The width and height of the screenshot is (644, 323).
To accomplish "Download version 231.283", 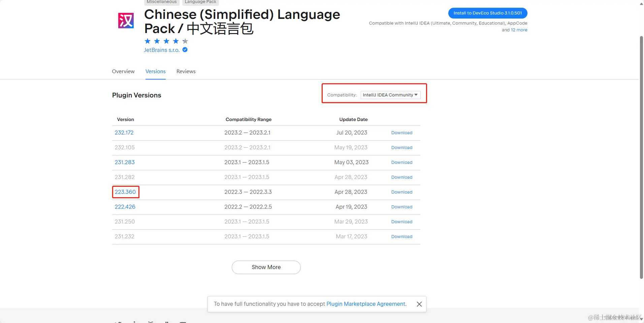I will point(402,163).
